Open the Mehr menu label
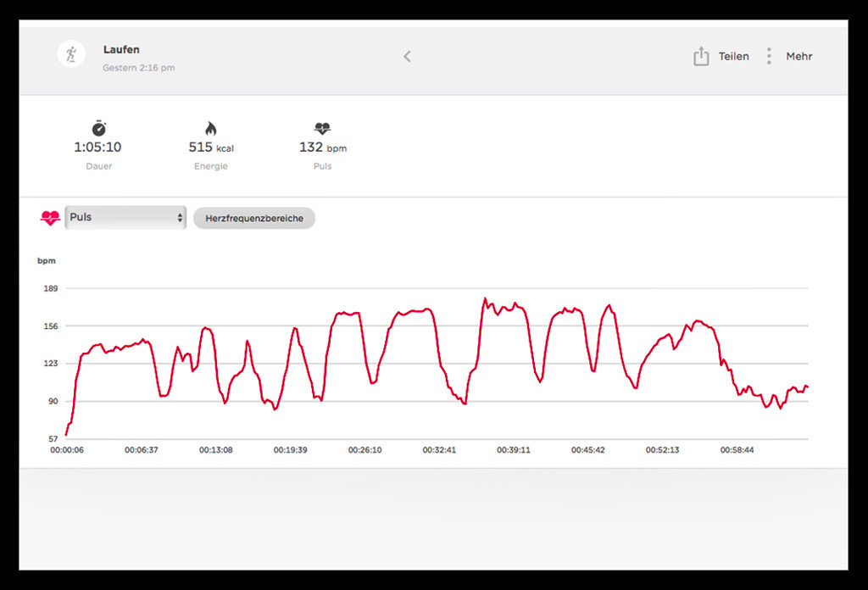The image size is (868, 590). point(798,57)
